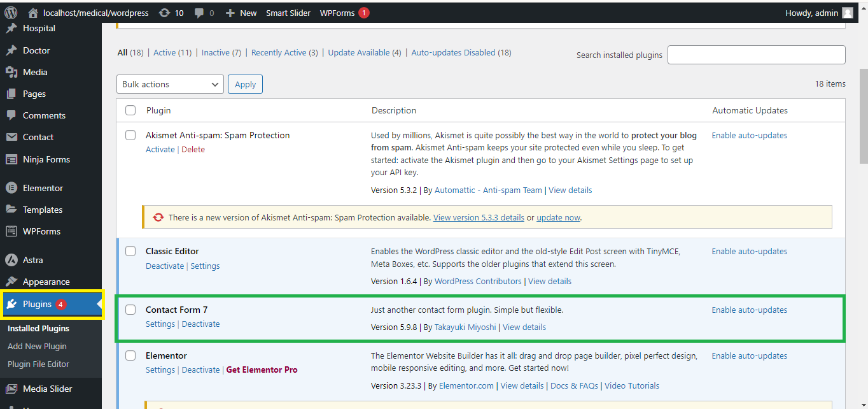Open Add New Plugin submenu item

tap(37, 346)
